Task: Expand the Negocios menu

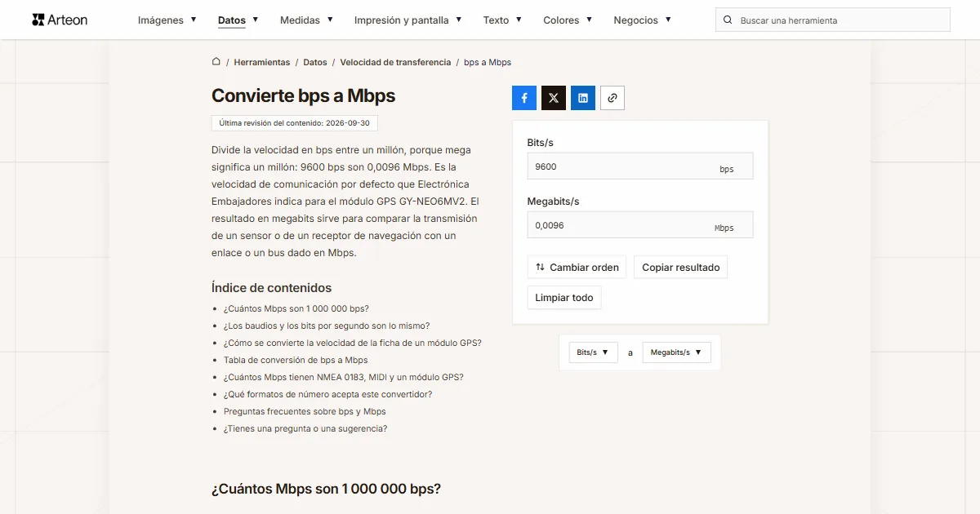Action: pos(643,20)
